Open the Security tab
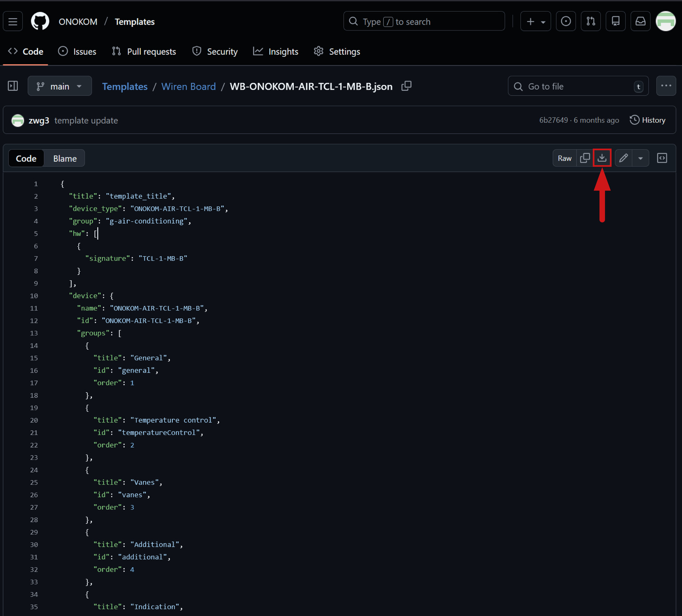 [x=215, y=51]
